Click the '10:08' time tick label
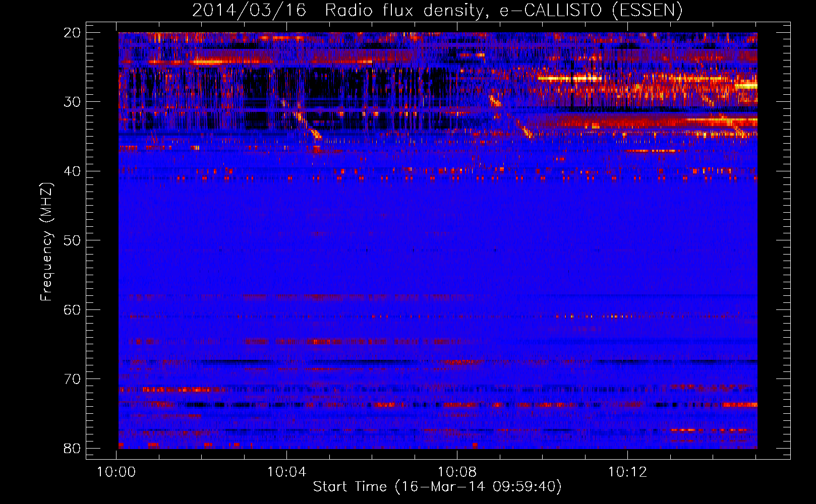 457,472
